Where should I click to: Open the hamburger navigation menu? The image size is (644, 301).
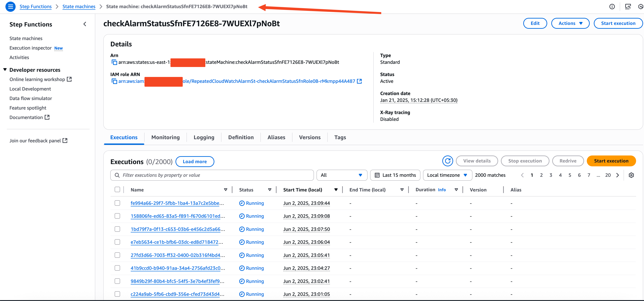click(10, 7)
